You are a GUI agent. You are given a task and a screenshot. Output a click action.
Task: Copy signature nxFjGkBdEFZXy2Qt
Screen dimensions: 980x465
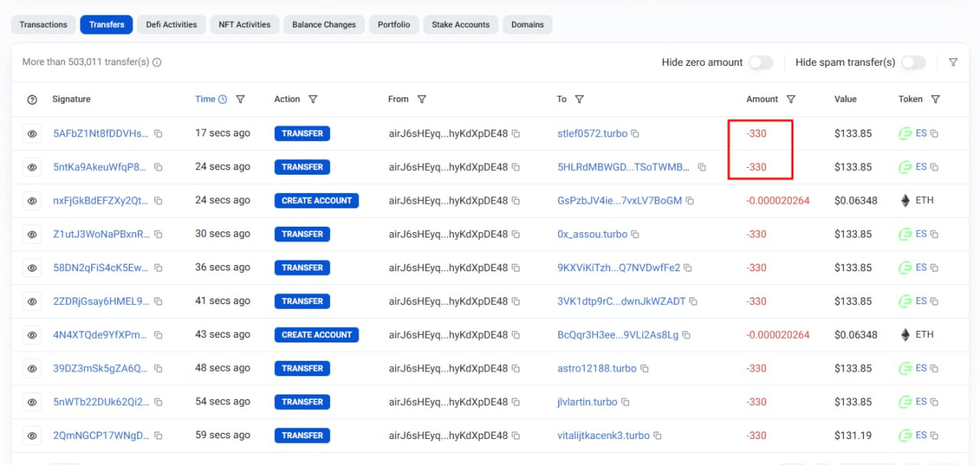click(x=158, y=201)
